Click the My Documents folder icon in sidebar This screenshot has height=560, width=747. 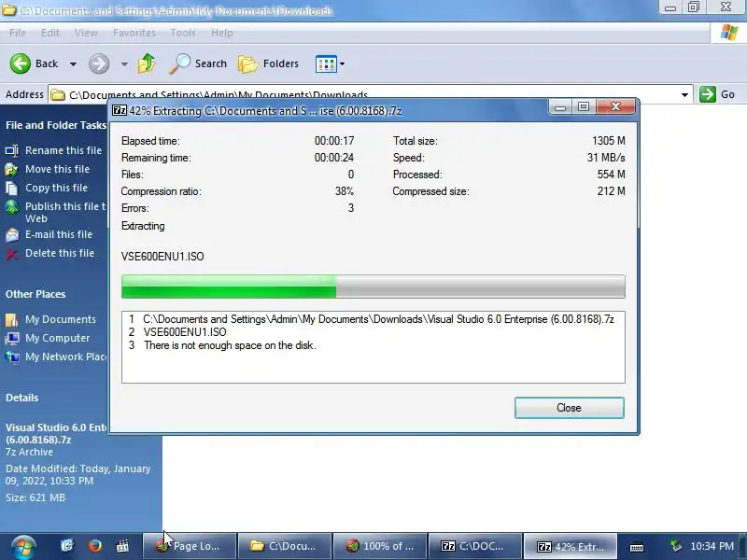[12, 319]
